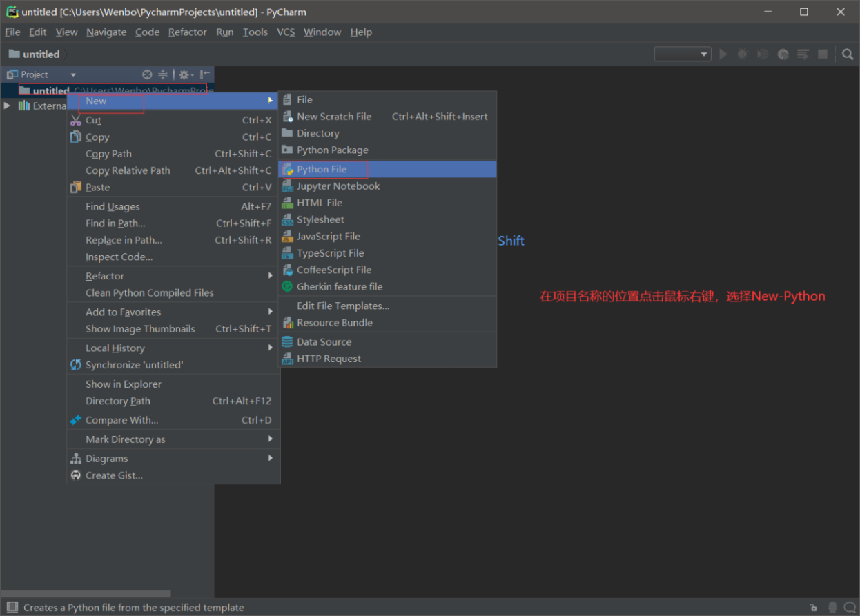Open the Navigate menu
860x616 pixels.
click(x=106, y=32)
